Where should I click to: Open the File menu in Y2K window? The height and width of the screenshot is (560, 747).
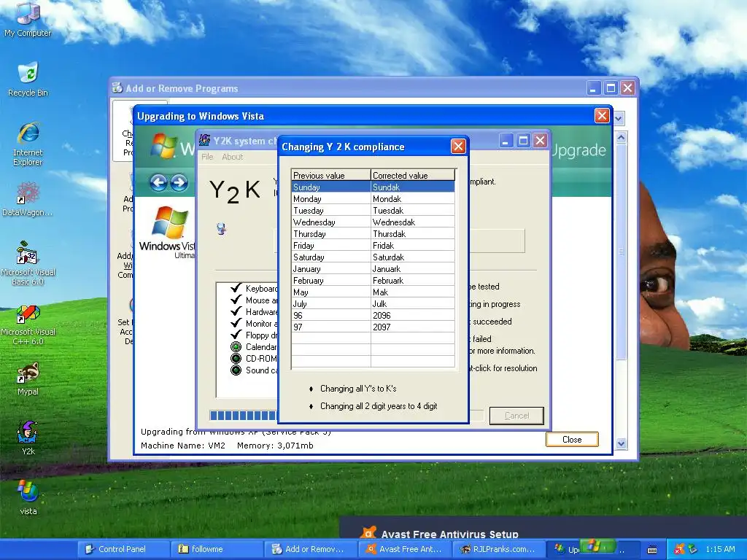click(x=207, y=157)
